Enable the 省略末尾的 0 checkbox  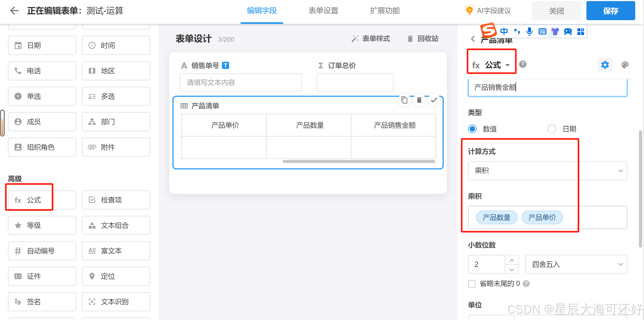point(472,284)
